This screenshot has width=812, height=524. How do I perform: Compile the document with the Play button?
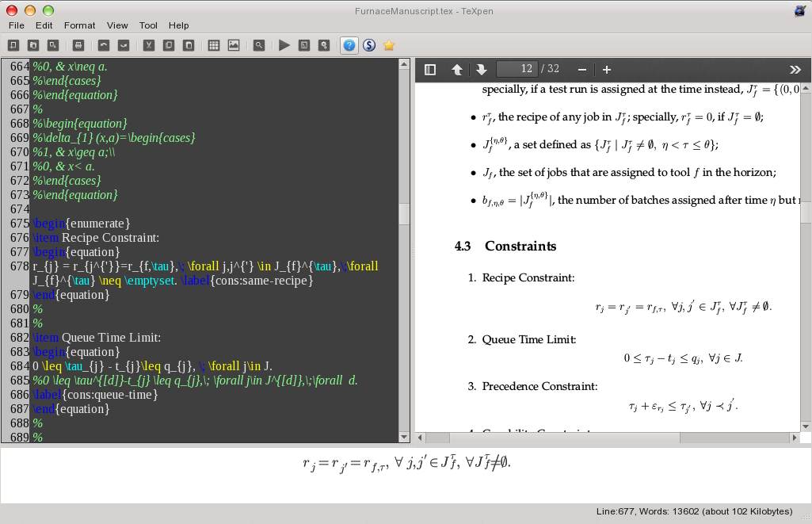(284, 45)
